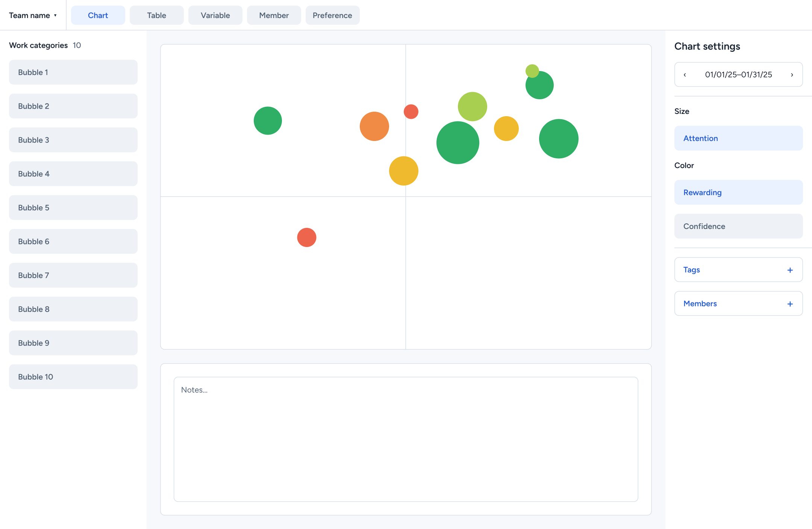Click into the Notes text area
The width and height of the screenshot is (812, 529).
click(x=406, y=439)
